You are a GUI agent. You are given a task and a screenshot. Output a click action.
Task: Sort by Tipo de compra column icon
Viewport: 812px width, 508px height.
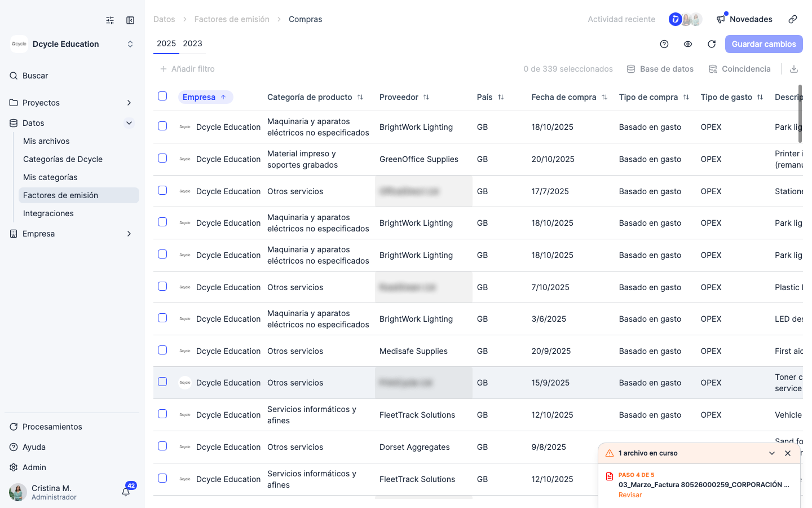686,97
